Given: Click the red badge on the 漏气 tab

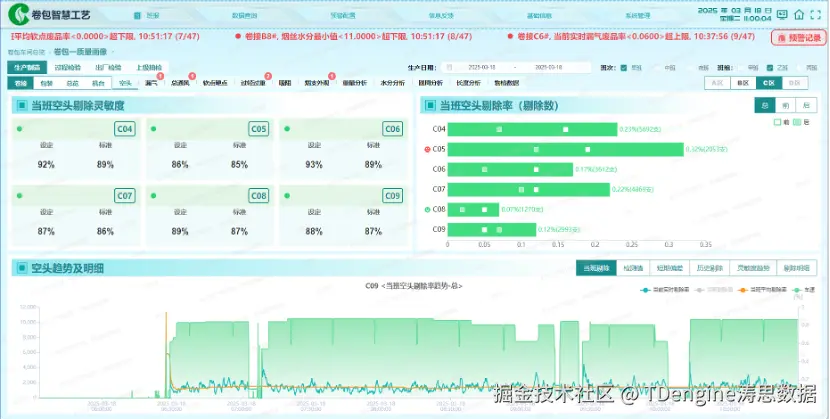Looking at the screenshot, I should tap(160, 77).
